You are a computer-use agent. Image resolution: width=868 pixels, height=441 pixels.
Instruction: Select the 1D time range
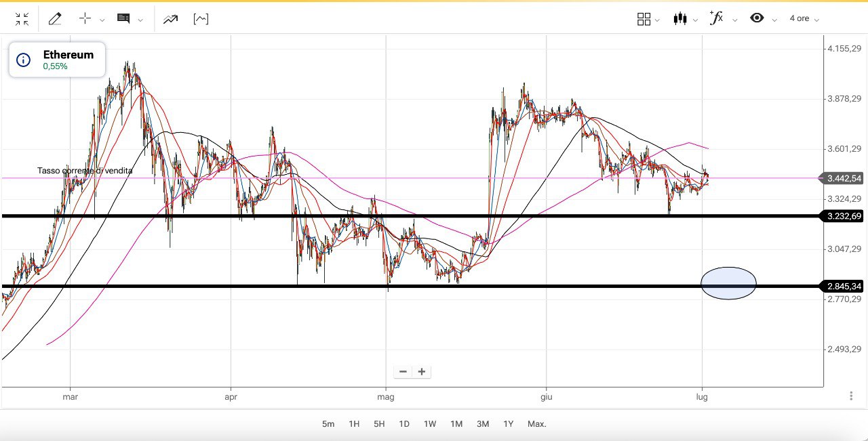point(404,424)
